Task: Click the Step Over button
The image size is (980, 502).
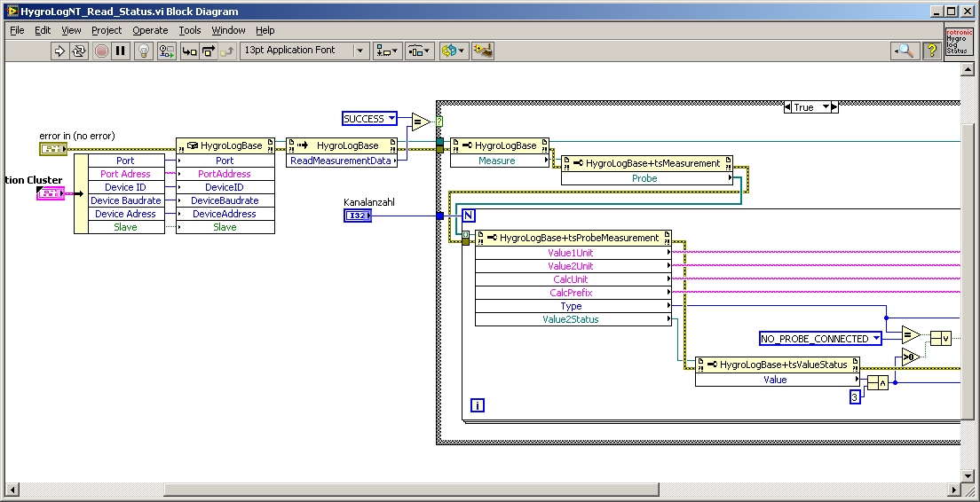Action: [209, 51]
